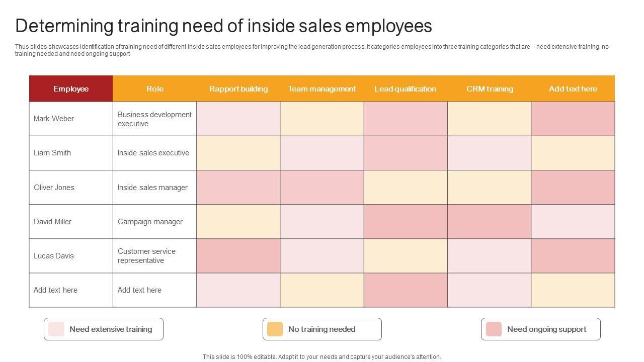The image size is (644, 362).
Task: Click the Need extensive training legend swatch
Action: (56, 329)
